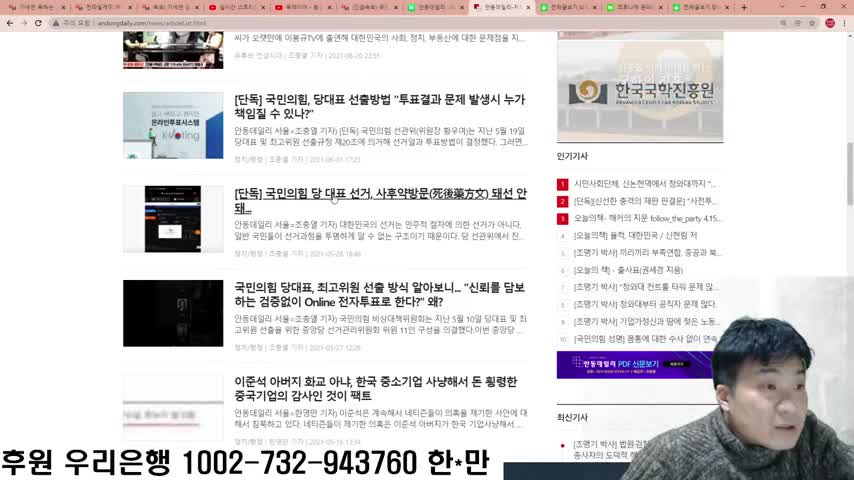Open the 안동데일리 PDF 신문보기 banner
Viewport: 854px width, 480px height.
[x=635, y=364]
